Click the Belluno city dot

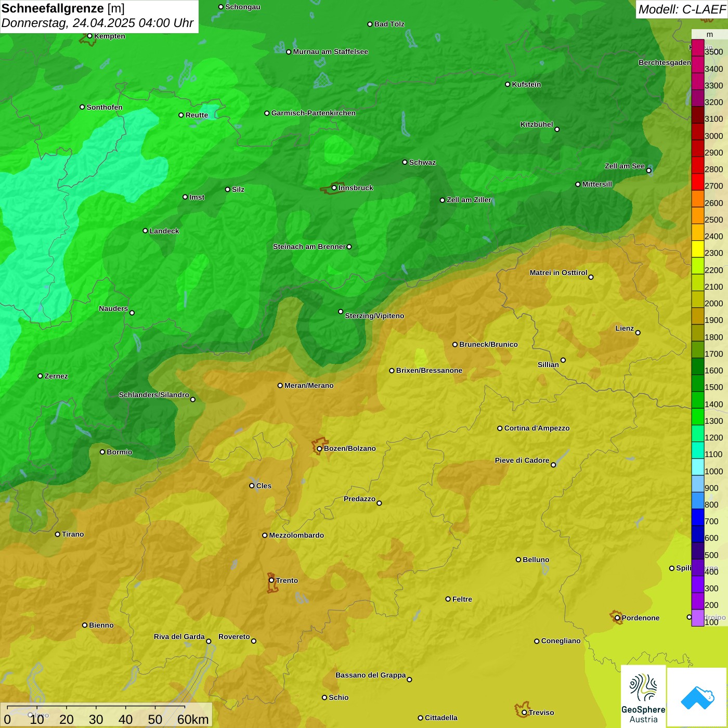point(518,560)
